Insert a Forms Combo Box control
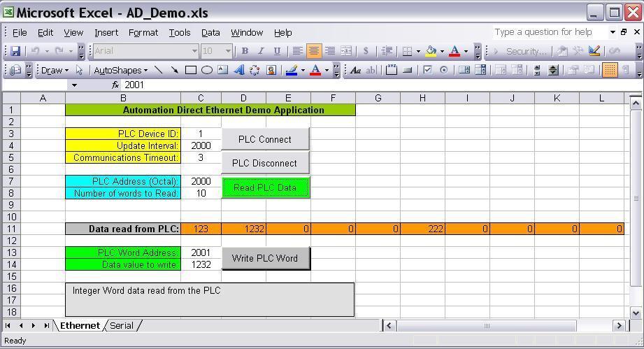644x349 pixels. [x=480, y=70]
